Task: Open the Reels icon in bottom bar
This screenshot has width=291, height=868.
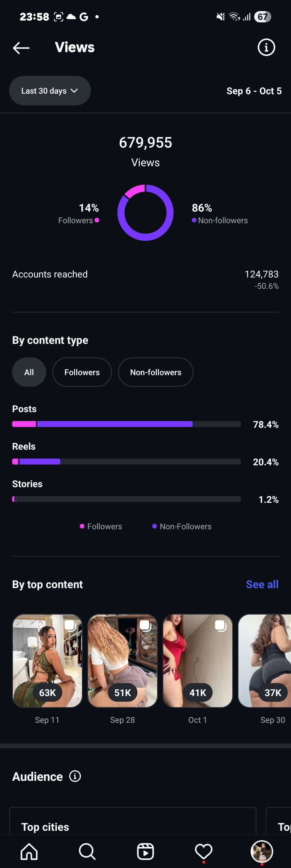Action: coord(145,851)
